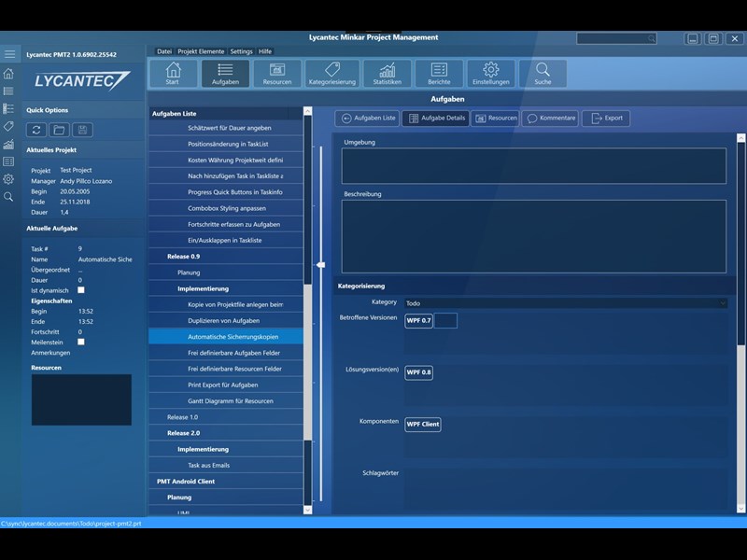Toggle the Ist dynamisch checkbox
The width and height of the screenshot is (747, 560).
point(81,290)
